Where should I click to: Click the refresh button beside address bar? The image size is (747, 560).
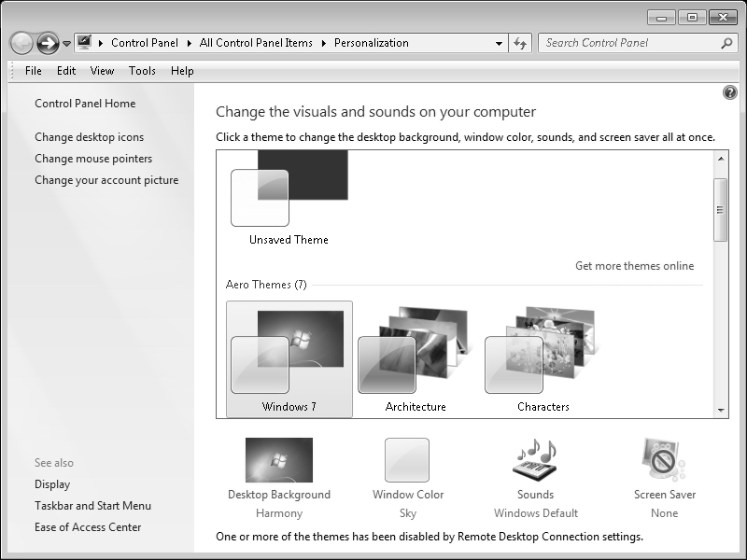tap(521, 43)
